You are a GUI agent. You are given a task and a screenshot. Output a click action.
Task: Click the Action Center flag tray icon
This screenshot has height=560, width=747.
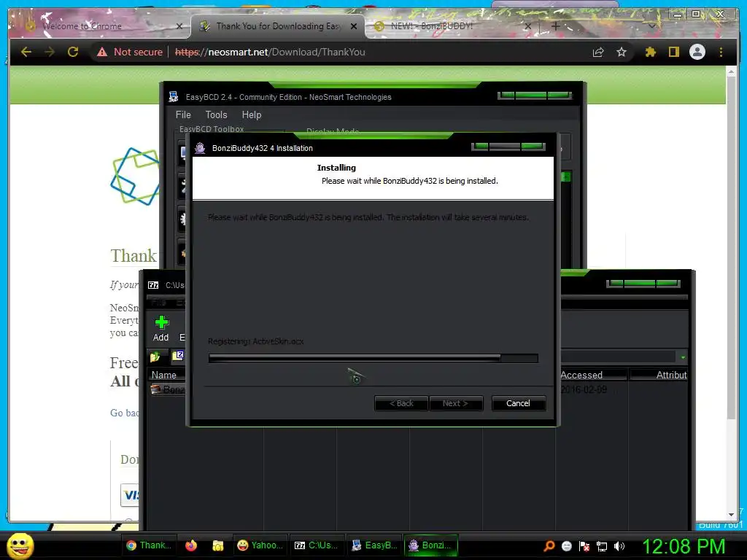[x=584, y=545]
